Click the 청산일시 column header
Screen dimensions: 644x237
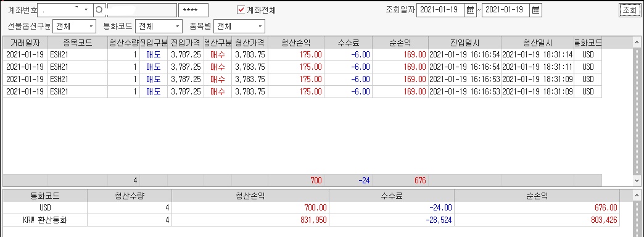point(538,43)
